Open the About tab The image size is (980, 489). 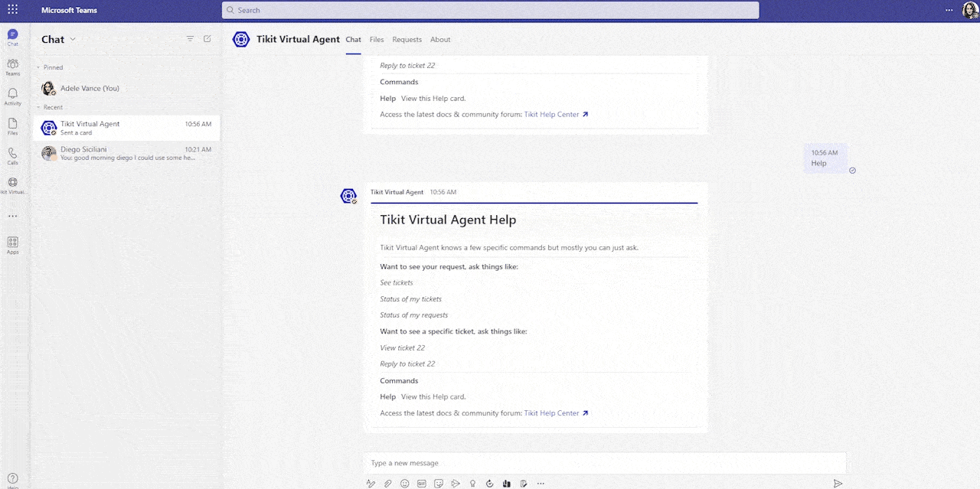tap(440, 40)
